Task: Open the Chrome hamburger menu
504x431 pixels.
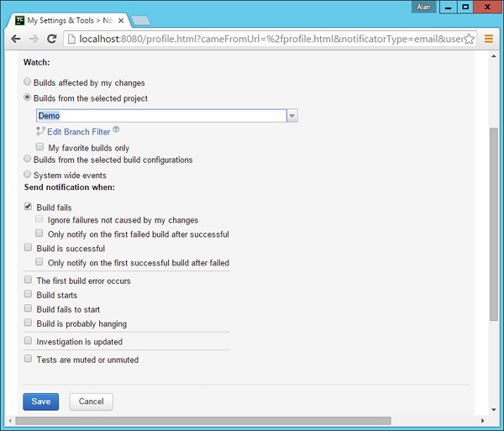Action: coord(488,39)
